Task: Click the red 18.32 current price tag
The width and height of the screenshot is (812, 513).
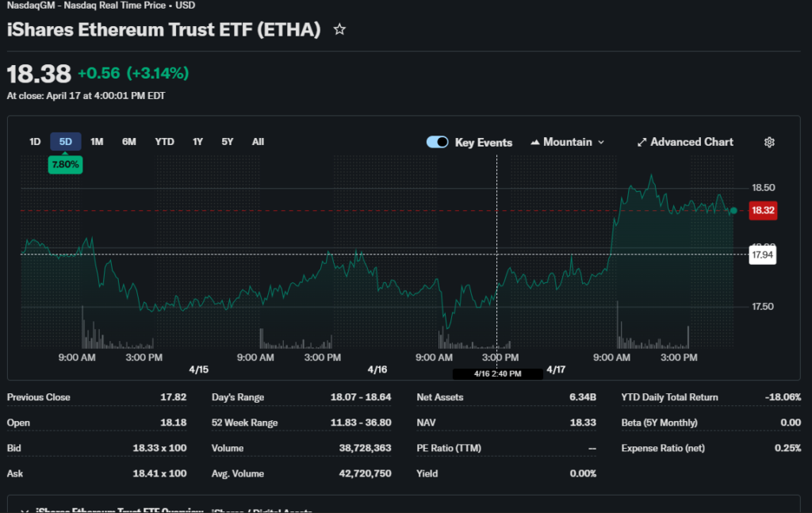Action: tap(763, 211)
